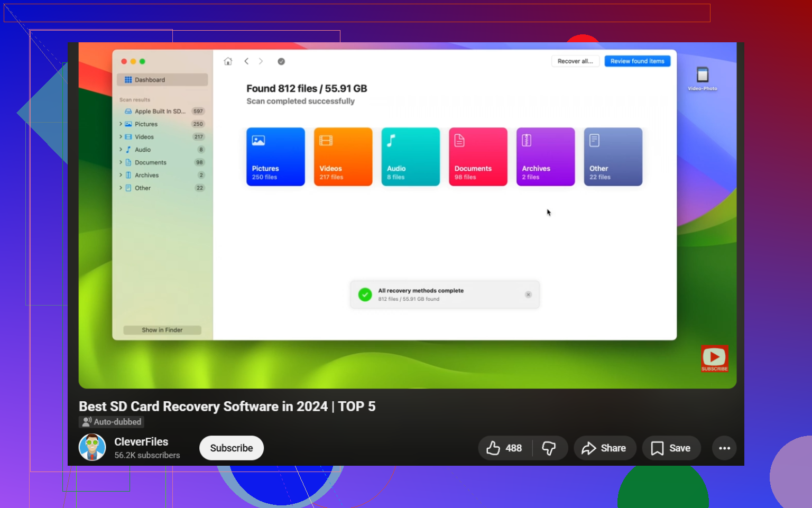Open the Other 22 files card
812x508 pixels.
click(x=613, y=156)
